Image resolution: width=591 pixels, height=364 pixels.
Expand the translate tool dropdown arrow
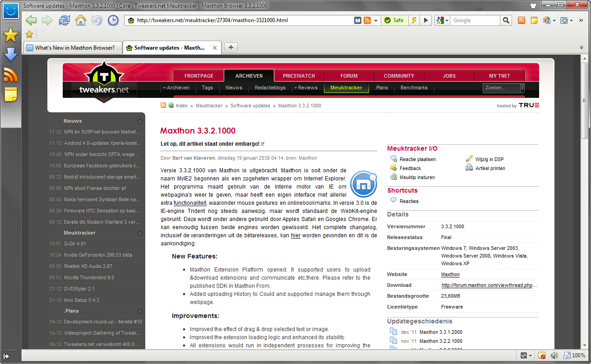[x=554, y=21]
